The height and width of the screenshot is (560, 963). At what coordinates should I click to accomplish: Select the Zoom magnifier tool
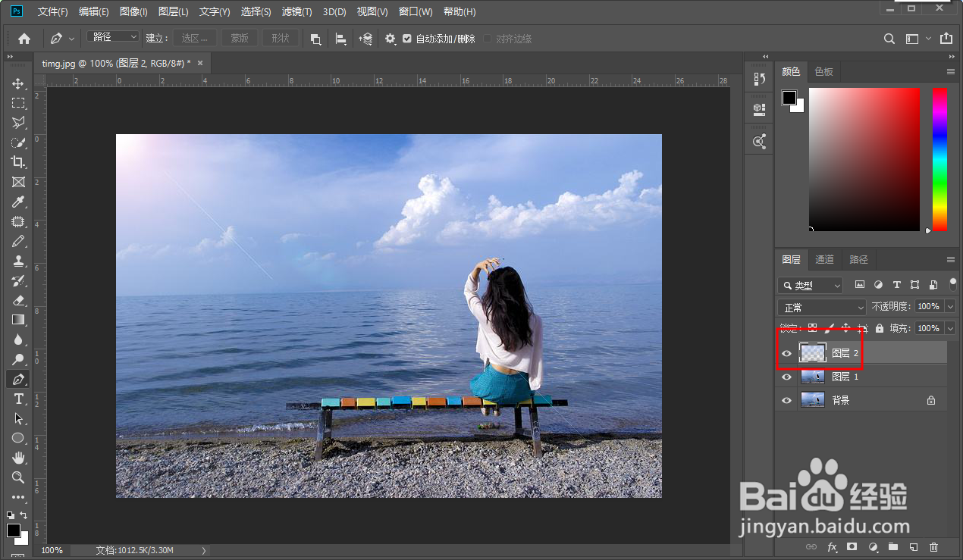[x=18, y=477]
